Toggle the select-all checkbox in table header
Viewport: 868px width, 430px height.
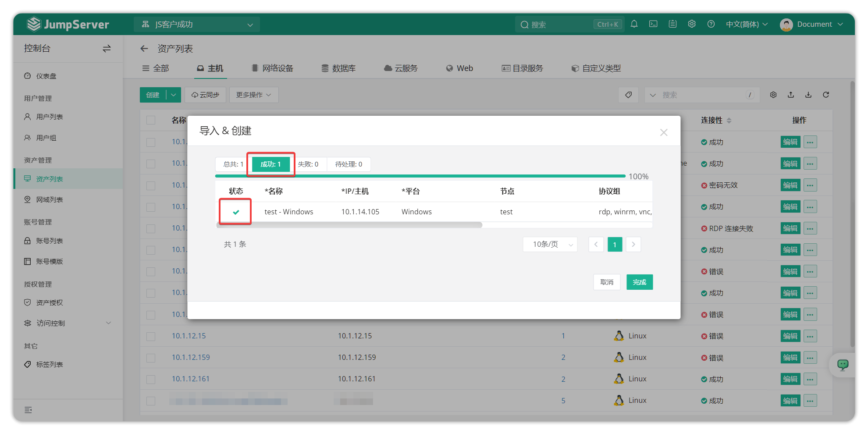pyautogui.click(x=151, y=120)
